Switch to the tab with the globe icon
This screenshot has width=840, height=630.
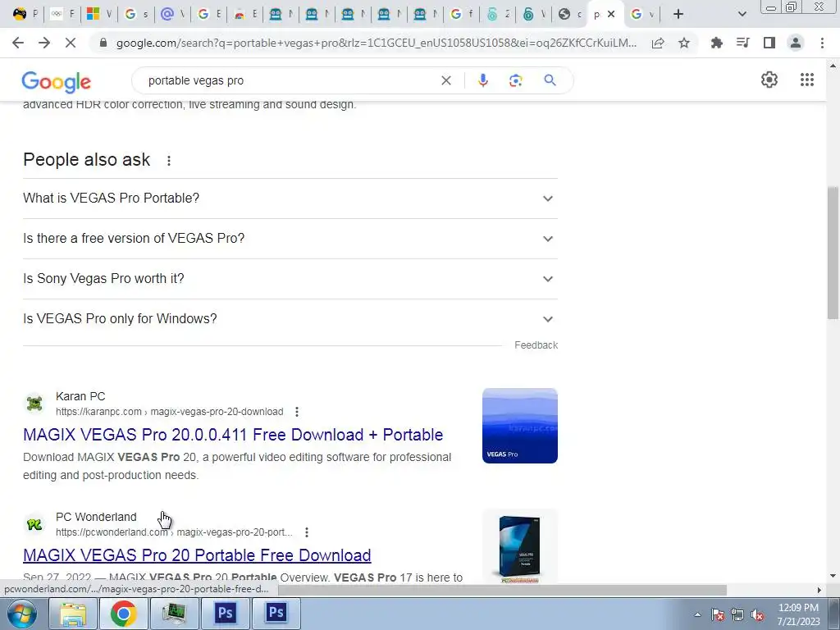[570, 15]
